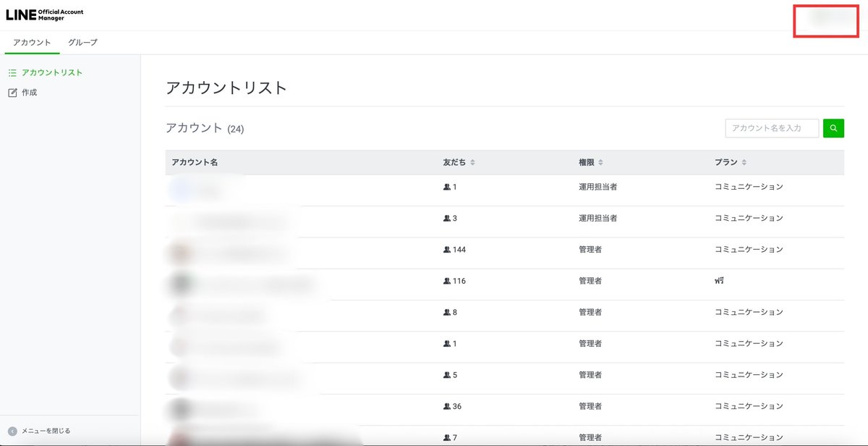868x446 pixels.
Task: Click the list icon beside アカウントリスト
Action: (12, 72)
